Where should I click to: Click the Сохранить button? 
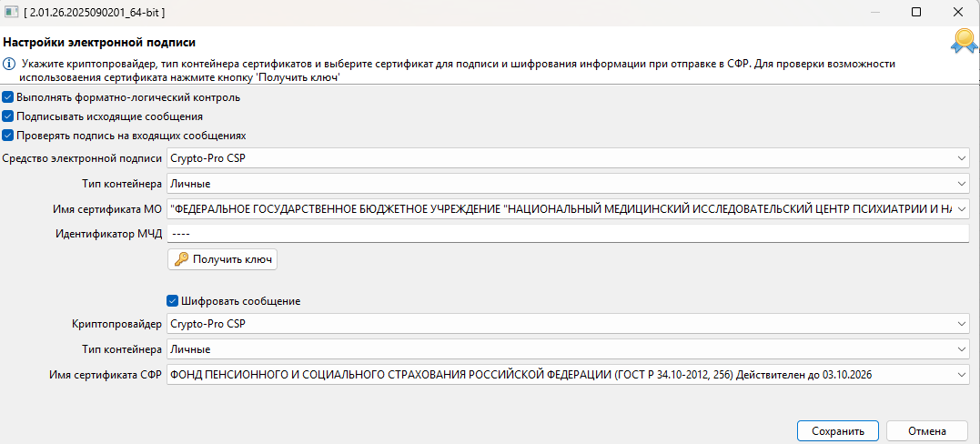[837, 430]
